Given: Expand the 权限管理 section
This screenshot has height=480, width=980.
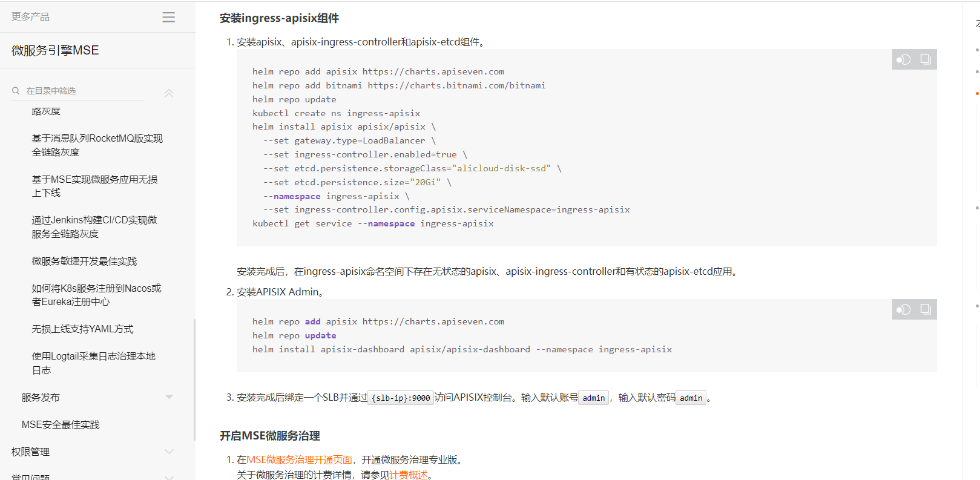Looking at the screenshot, I should tap(169, 452).
